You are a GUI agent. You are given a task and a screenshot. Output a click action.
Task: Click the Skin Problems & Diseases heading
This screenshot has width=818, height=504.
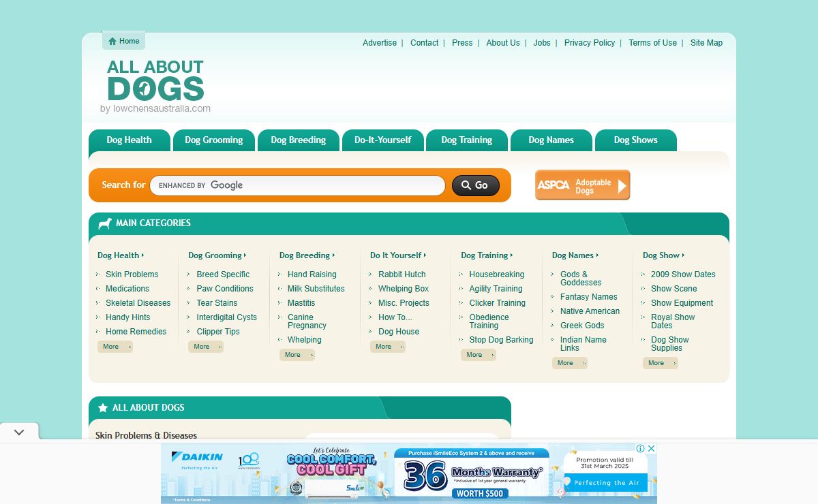(x=146, y=435)
